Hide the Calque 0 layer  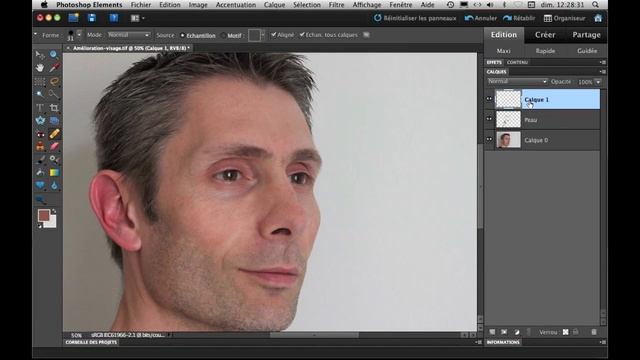coord(489,139)
